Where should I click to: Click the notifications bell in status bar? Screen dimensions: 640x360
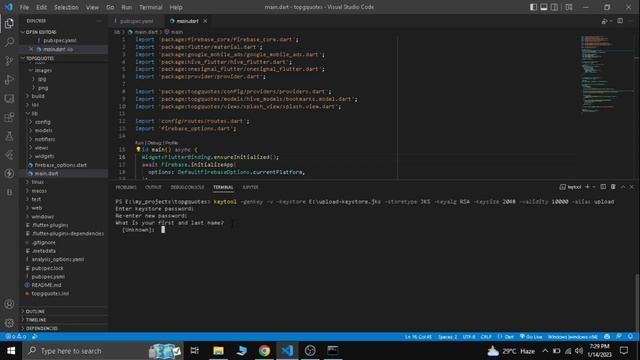[x=630, y=337]
